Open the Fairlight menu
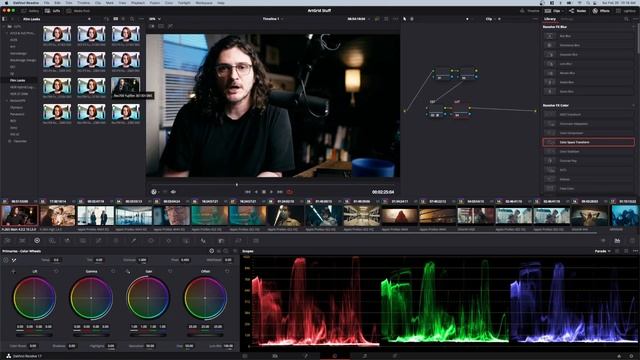This screenshot has height=360, width=640. coord(184,2)
